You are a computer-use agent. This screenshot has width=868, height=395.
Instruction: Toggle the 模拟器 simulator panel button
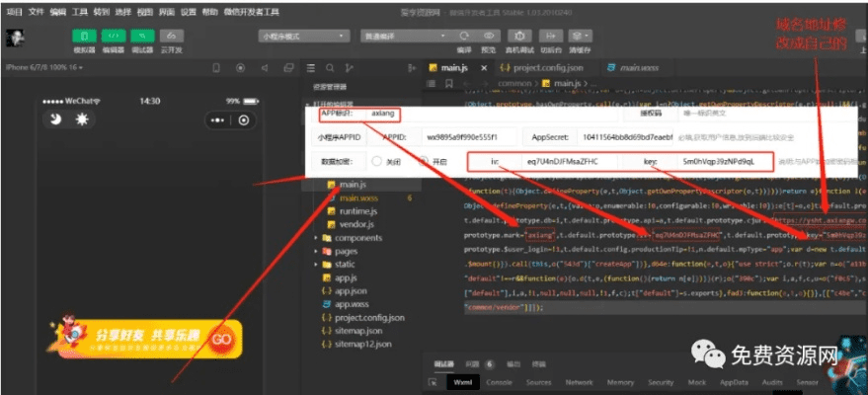coord(84,35)
